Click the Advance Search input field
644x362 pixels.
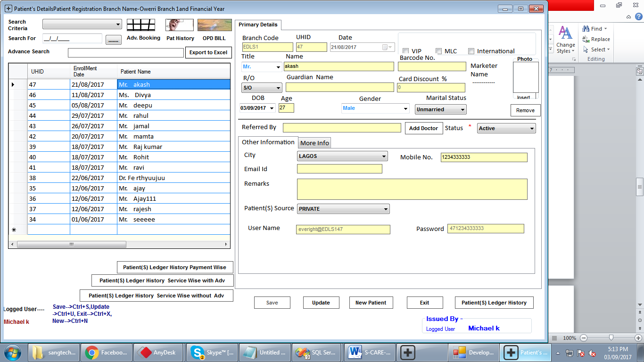pos(126,53)
